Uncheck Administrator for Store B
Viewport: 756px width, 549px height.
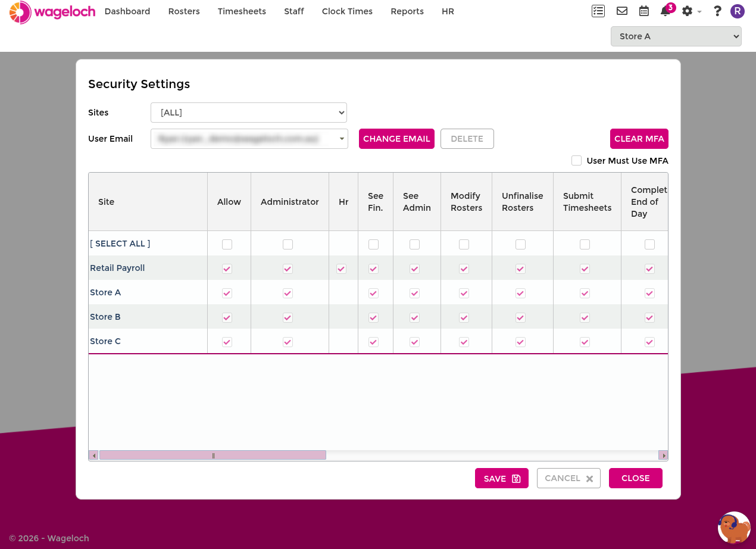288,317
